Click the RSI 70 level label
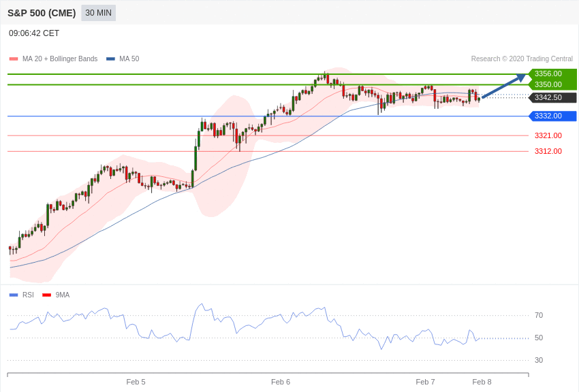Screen dimensions: 579x392 pyautogui.click(x=539, y=315)
